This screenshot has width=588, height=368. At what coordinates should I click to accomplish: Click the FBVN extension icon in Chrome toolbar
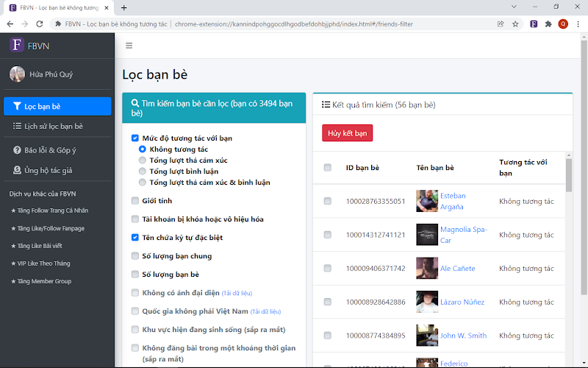coord(534,24)
